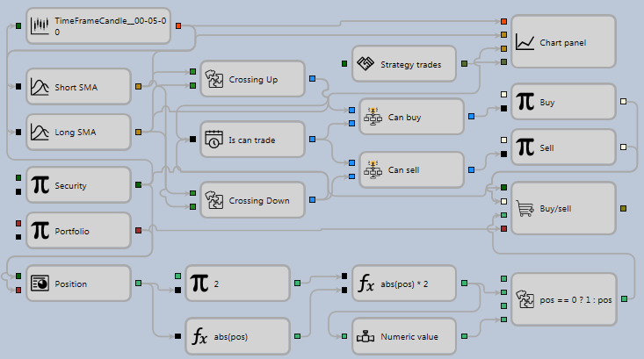Screen dimensions: 644x359
Task: Click the green output port of Position
Action: tap(139, 284)
